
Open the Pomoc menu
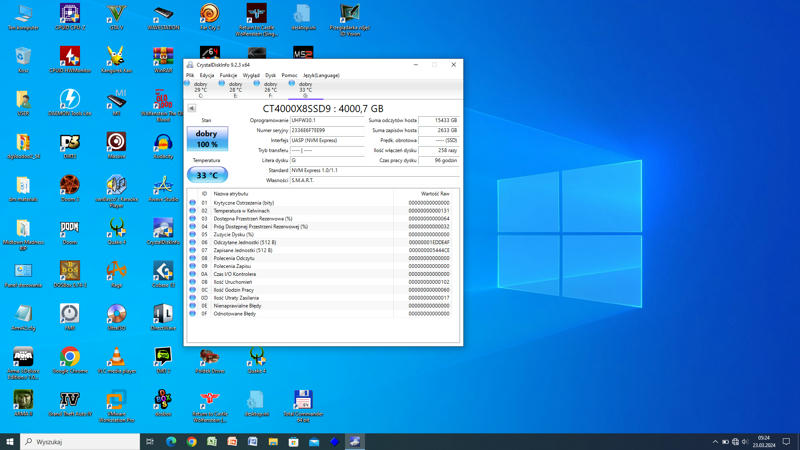[289, 76]
